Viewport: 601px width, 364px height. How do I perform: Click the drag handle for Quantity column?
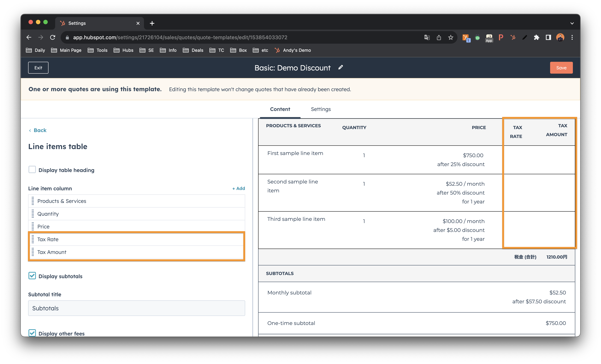[x=33, y=214]
